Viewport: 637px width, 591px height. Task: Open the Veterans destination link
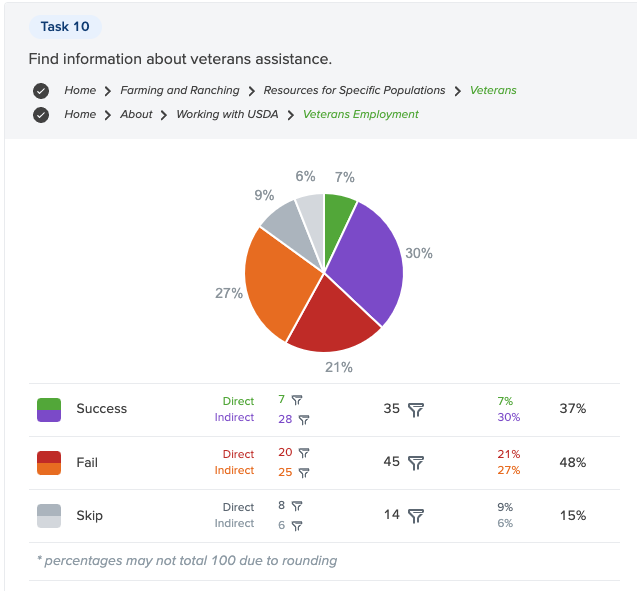tap(493, 90)
